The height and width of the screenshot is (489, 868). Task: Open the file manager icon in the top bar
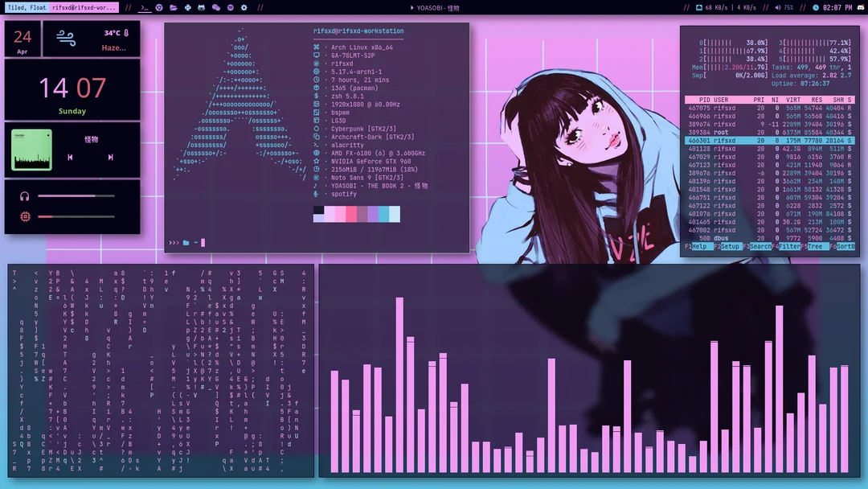174,7
